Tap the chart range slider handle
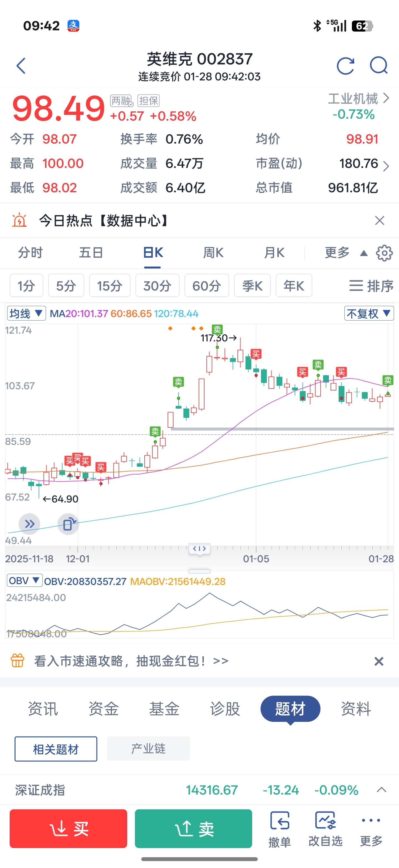 coord(199,549)
